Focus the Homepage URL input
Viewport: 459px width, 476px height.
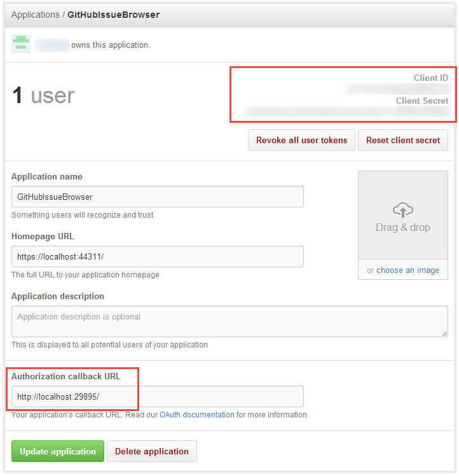[x=158, y=256]
